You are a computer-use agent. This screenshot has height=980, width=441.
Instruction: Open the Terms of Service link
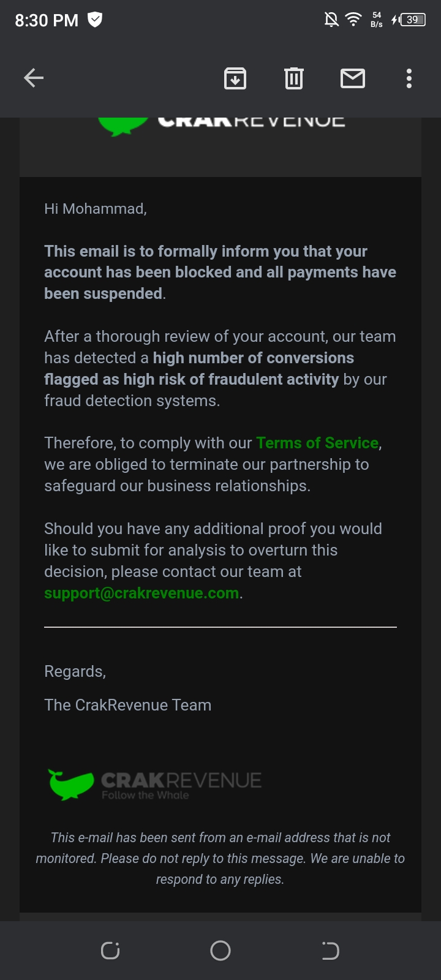tap(317, 443)
